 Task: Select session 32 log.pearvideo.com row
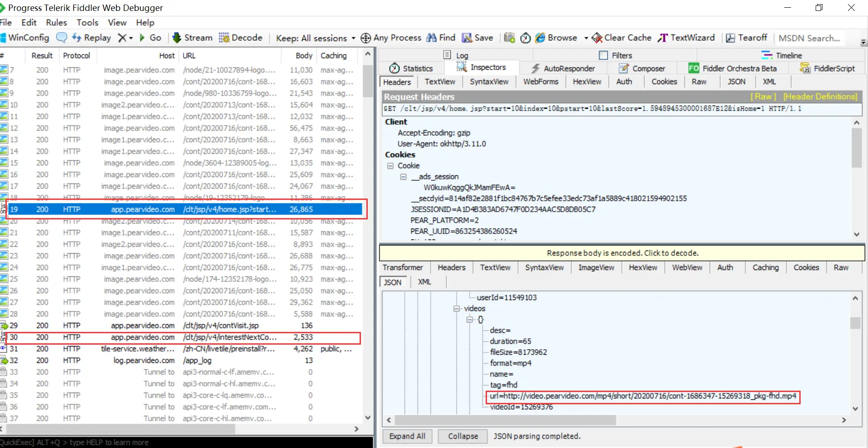click(182, 361)
